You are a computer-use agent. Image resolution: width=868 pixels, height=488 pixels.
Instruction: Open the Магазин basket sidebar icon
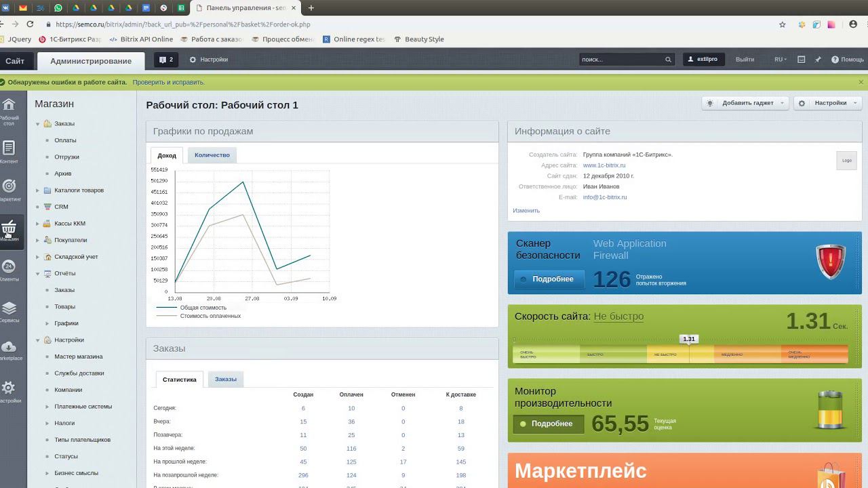click(9, 228)
